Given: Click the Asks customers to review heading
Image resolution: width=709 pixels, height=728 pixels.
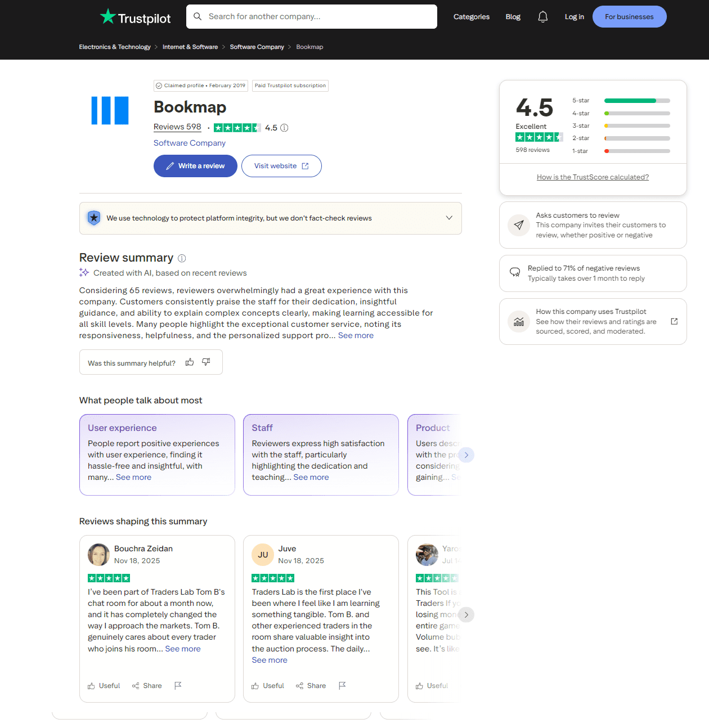Looking at the screenshot, I should (577, 215).
